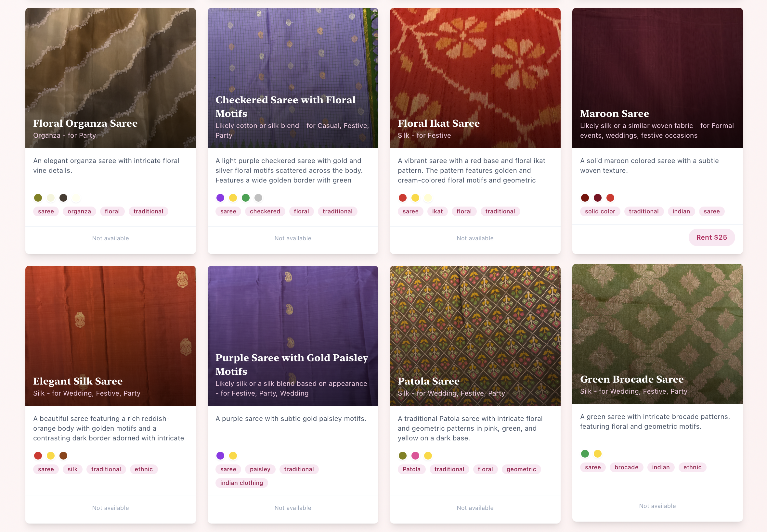Click the "ethnic" tag on Green Brocade Saree
This screenshot has height=532, width=767.
[x=692, y=467]
